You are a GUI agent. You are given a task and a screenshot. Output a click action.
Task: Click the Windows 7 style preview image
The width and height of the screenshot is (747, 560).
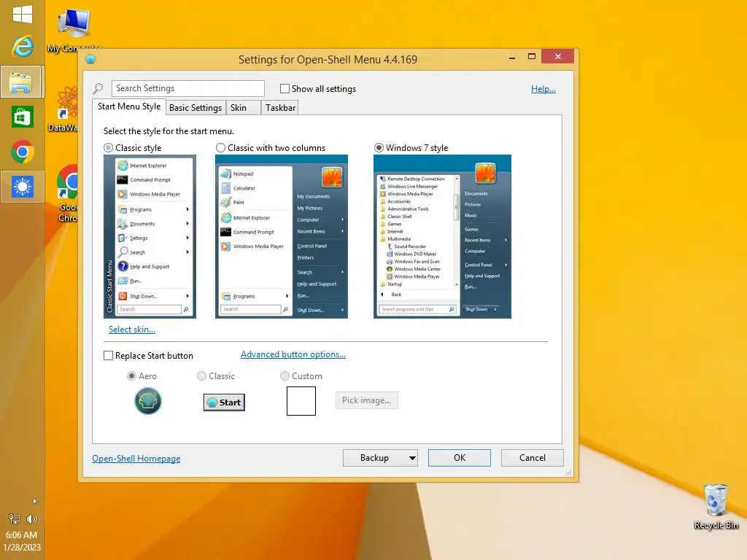(442, 236)
